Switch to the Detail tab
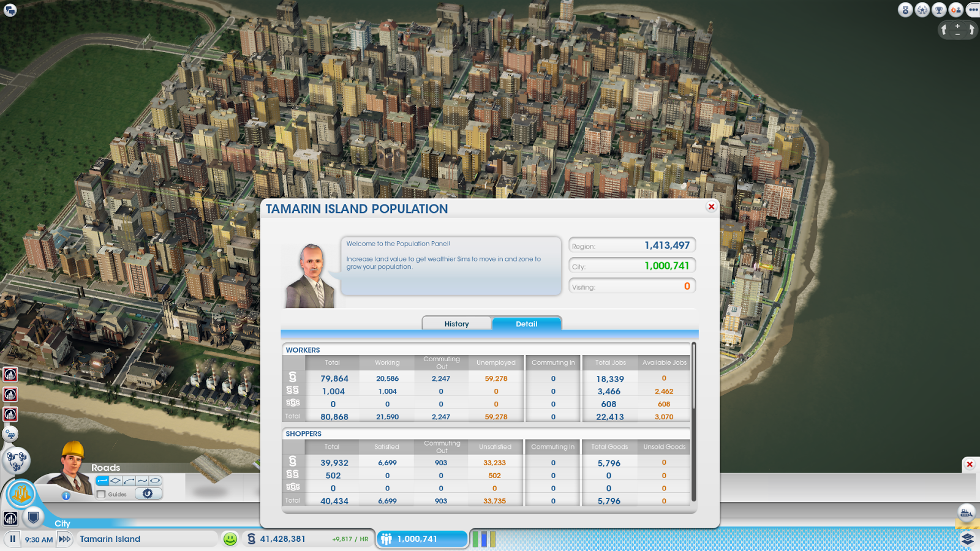 pyautogui.click(x=527, y=324)
